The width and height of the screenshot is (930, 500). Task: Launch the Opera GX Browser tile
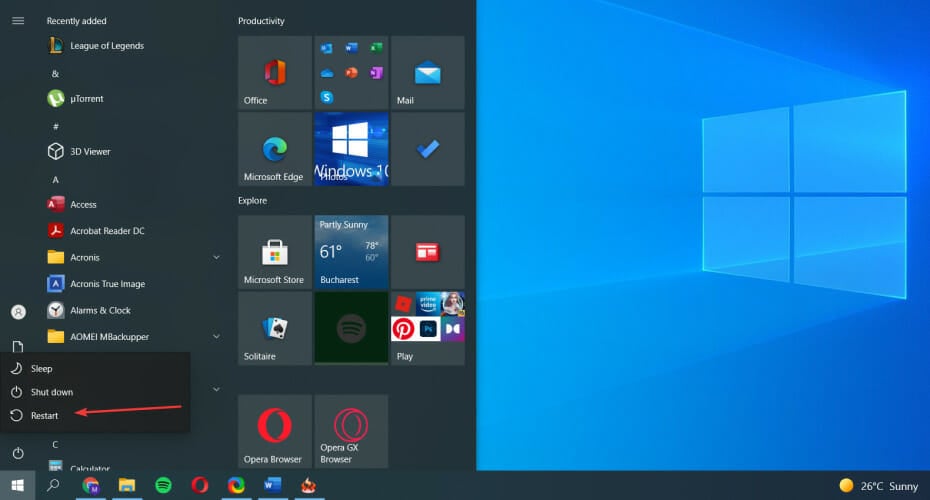(x=351, y=431)
